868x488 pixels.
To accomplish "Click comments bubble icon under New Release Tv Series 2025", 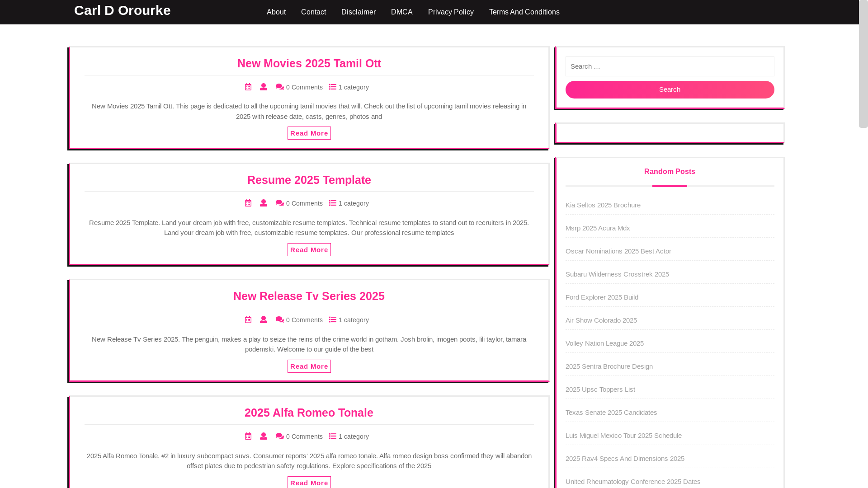I will tap(280, 319).
